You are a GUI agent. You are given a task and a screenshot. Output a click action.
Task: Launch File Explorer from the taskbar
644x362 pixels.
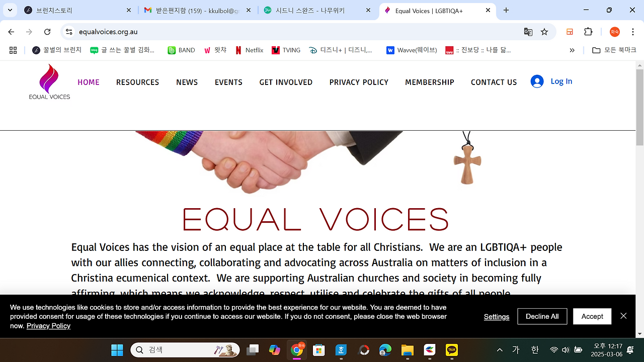point(407,350)
